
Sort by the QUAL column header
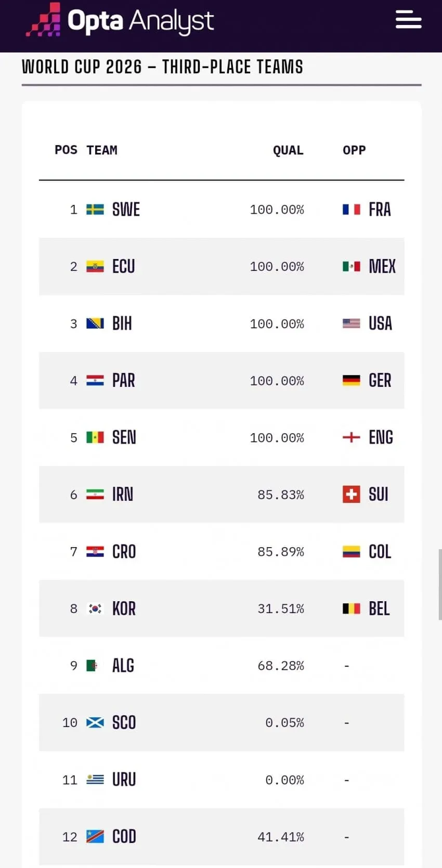click(288, 150)
